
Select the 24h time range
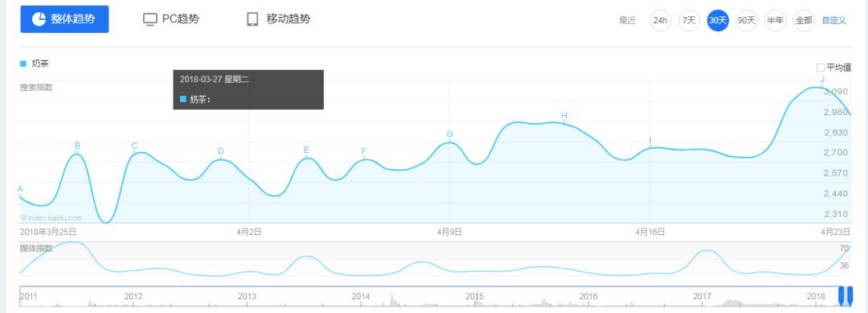pos(660,20)
